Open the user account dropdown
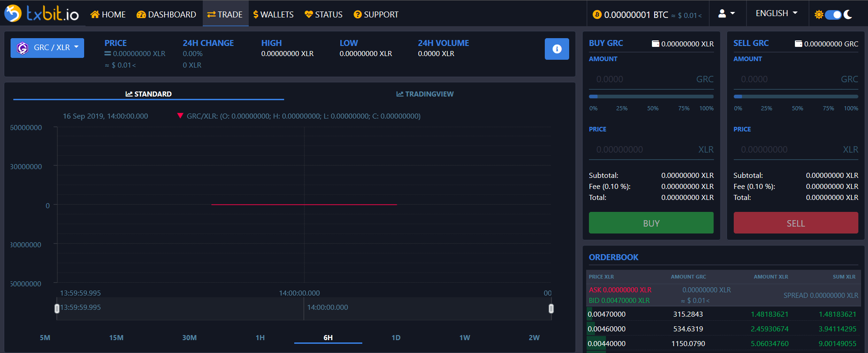The image size is (868, 353). 726,13
